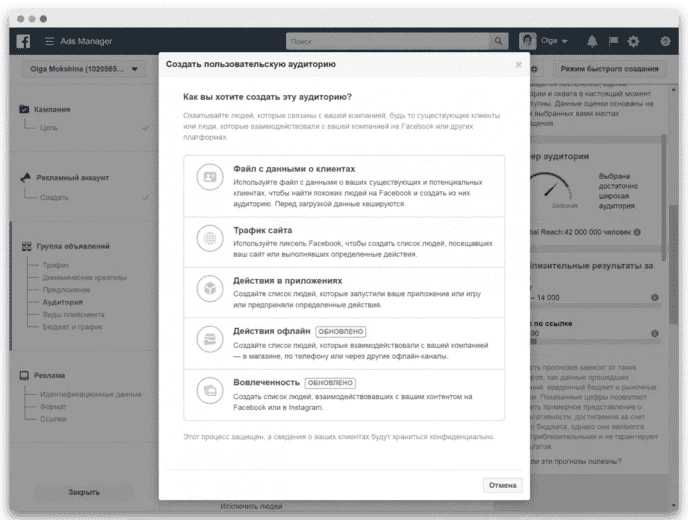The height and width of the screenshot is (520, 688).
Task: Select Файл с данными о клиентах option
Action: [344, 186]
